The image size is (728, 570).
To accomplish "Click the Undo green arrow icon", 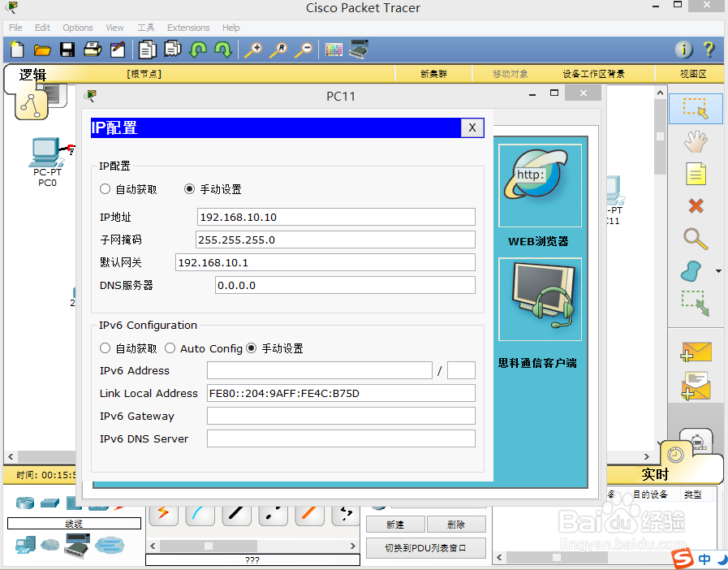I will tap(198, 50).
